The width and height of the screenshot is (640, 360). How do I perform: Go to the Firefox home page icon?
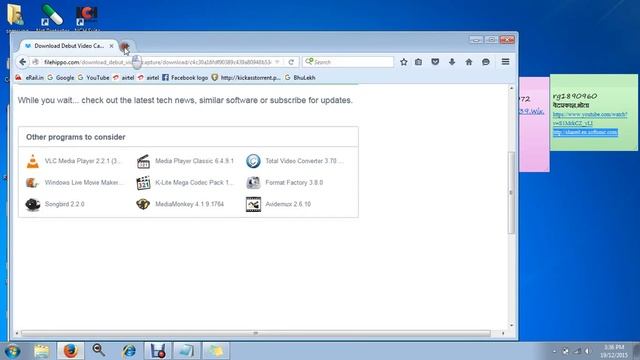click(x=469, y=62)
